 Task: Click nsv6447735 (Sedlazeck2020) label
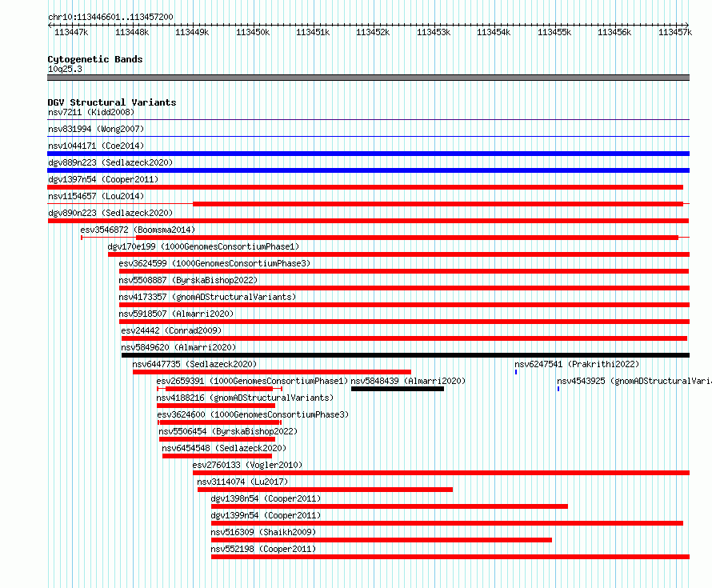tap(194, 364)
